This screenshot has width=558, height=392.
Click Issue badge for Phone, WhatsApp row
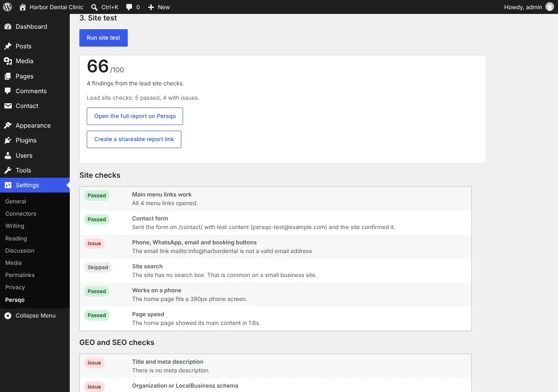coord(94,243)
